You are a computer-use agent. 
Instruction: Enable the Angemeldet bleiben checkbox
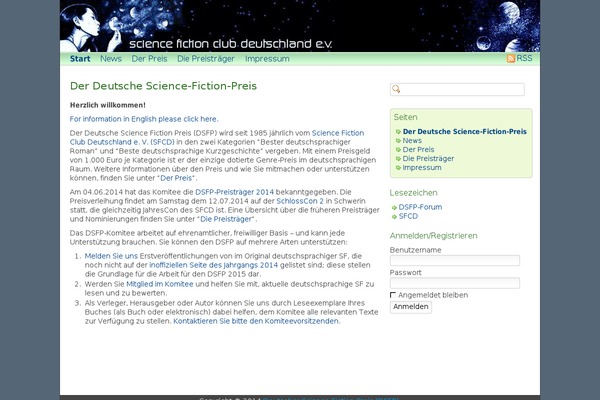[x=393, y=295]
